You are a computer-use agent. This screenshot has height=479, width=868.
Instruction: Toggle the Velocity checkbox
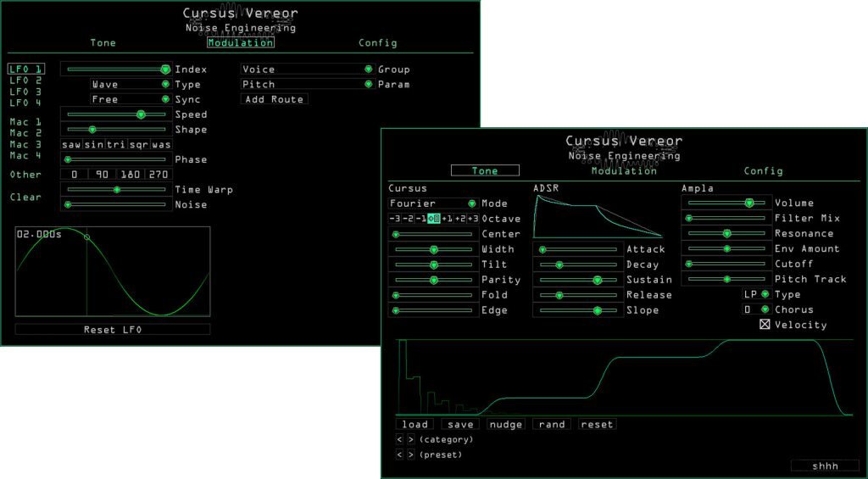click(765, 325)
